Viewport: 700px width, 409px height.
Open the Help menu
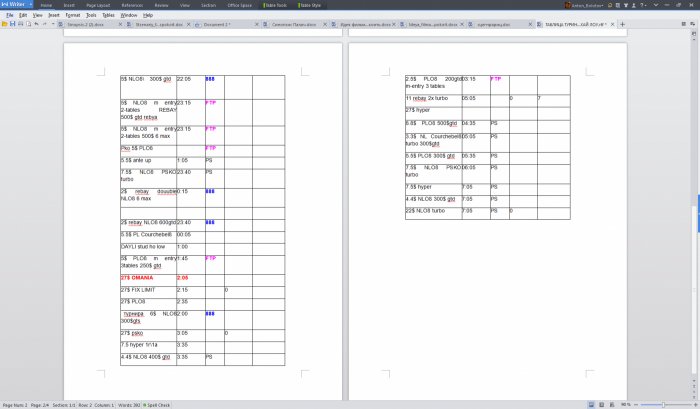tap(148, 15)
